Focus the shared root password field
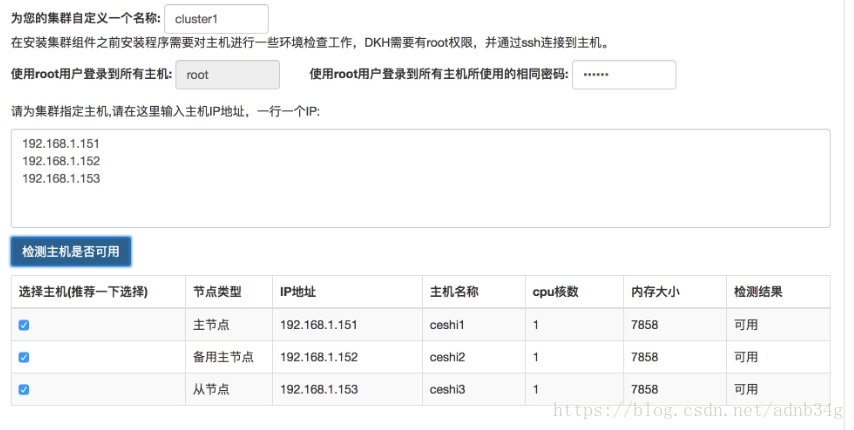 tap(623, 75)
